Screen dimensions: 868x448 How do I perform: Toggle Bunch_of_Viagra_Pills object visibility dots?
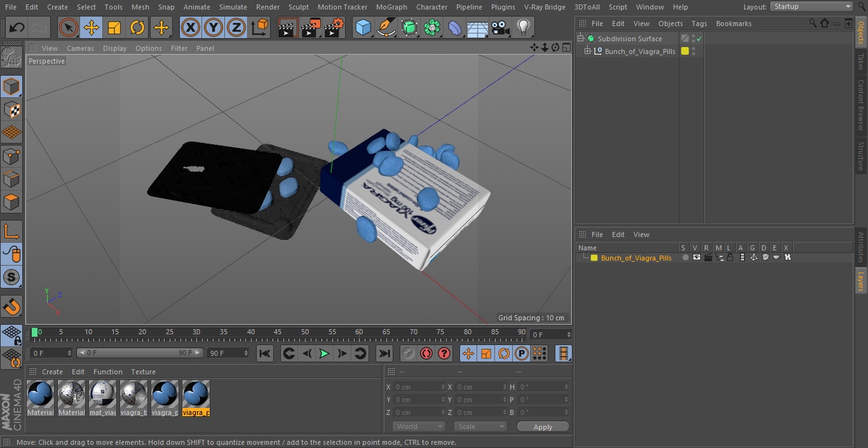(693, 51)
